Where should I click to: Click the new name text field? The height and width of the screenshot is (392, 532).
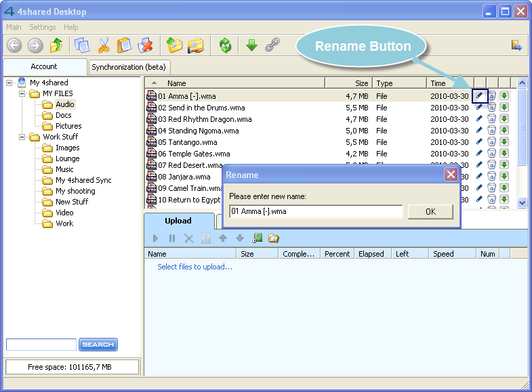coord(316,211)
